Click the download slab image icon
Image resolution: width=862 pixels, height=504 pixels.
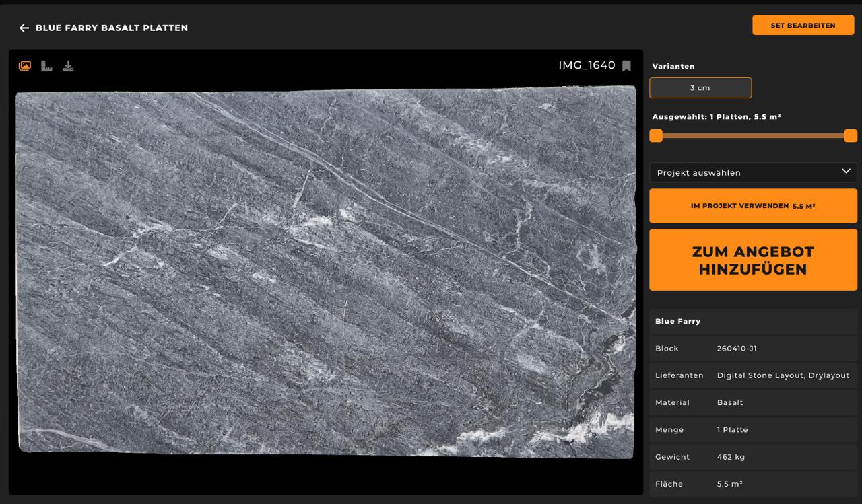click(x=68, y=66)
